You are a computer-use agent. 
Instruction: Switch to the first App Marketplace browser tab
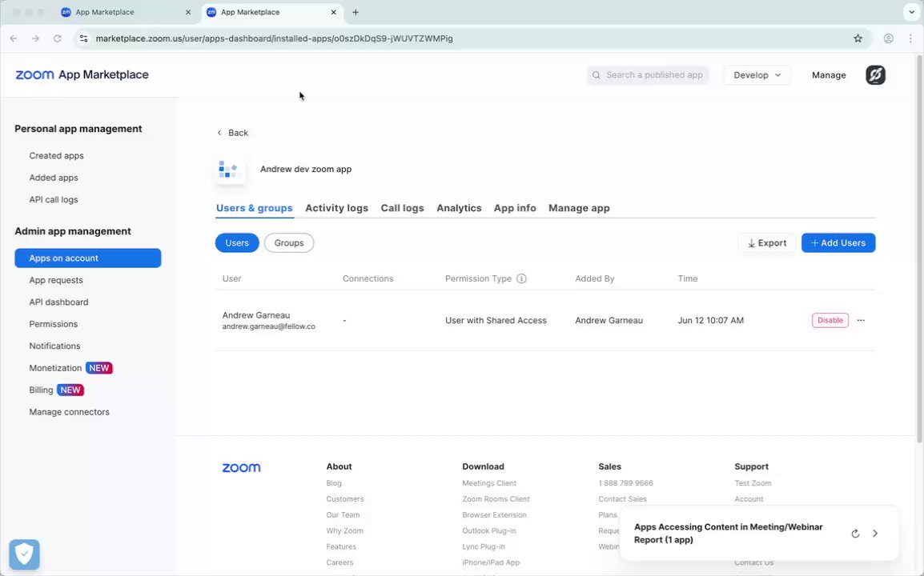point(126,12)
